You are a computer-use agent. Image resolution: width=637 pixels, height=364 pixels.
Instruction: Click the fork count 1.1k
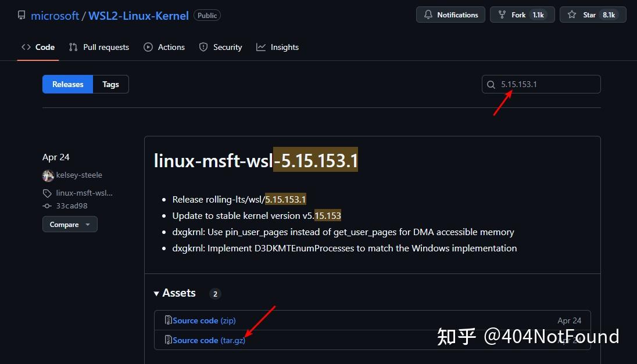pyautogui.click(x=538, y=15)
